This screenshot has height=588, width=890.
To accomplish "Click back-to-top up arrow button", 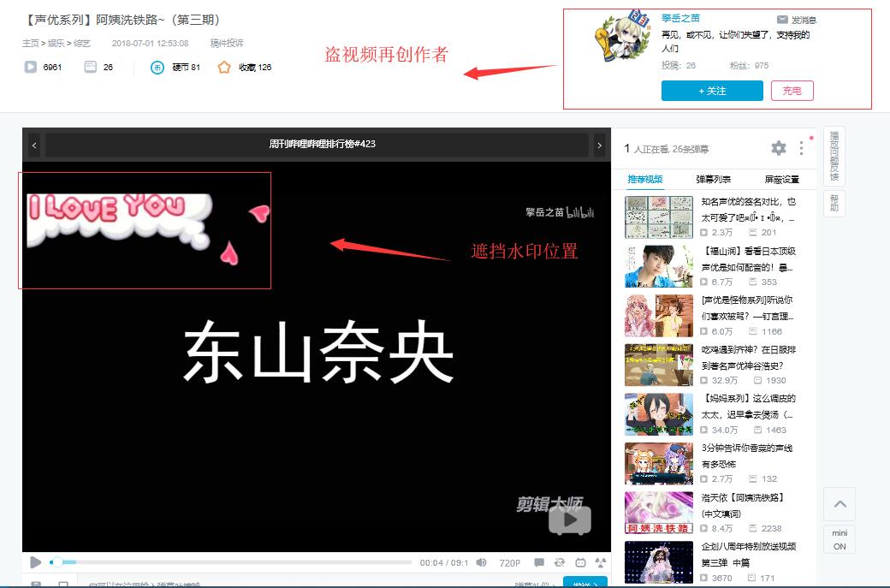I will (x=840, y=504).
